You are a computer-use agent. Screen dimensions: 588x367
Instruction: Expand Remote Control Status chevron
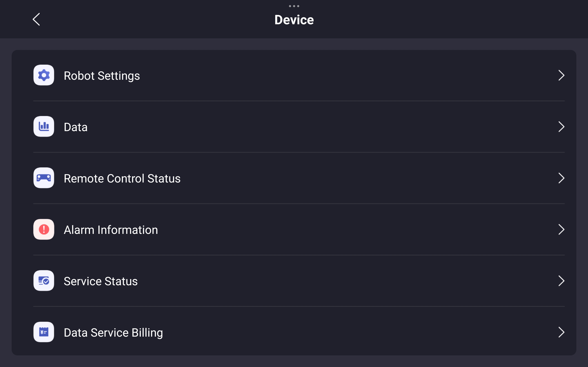[561, 178]
